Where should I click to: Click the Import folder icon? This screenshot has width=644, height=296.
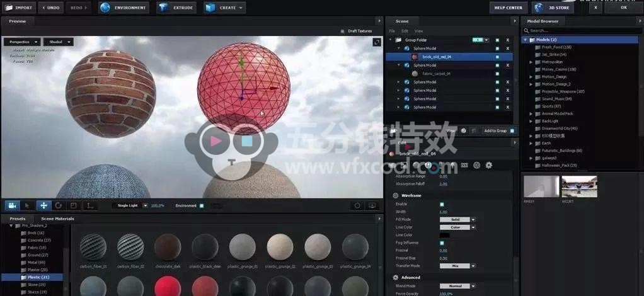click(9, 8)
